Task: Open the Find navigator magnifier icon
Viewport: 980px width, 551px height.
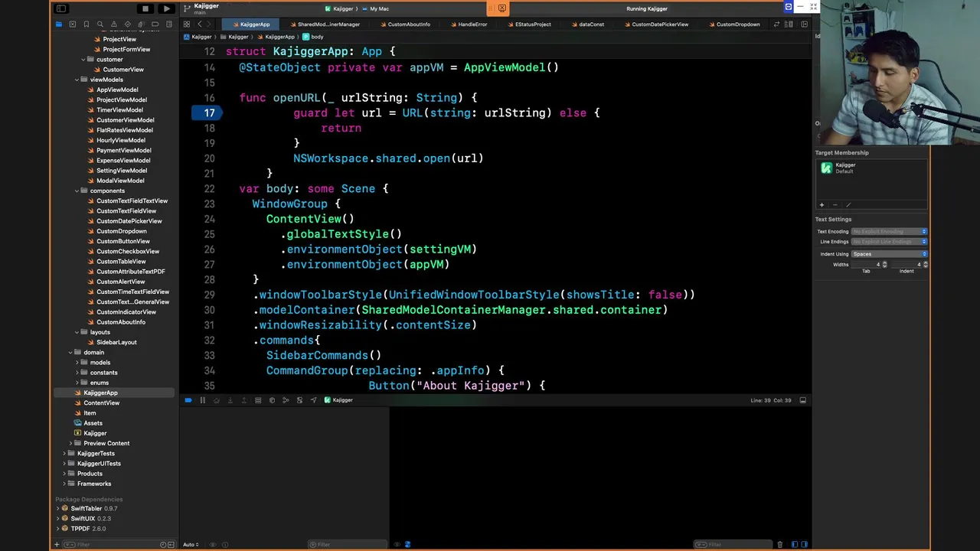Action: click(100, 24)
